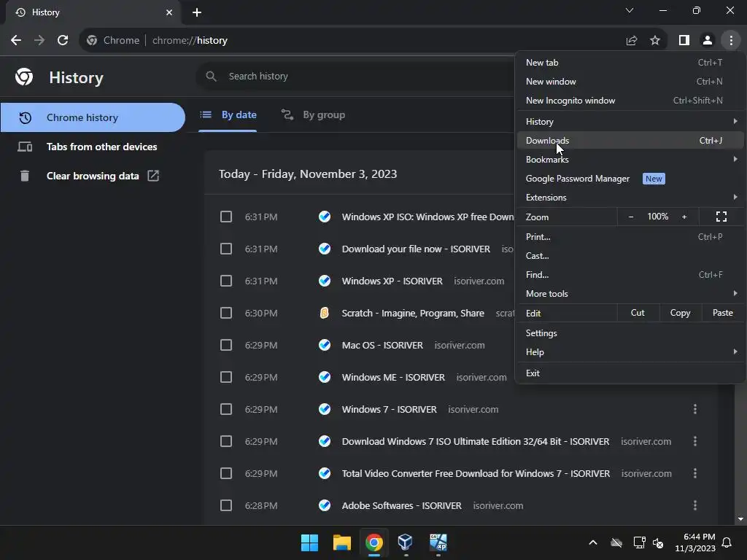The image size is (747, 560).
Task: Open VirtualBox from the taskbar
Action: pos(406,542)
